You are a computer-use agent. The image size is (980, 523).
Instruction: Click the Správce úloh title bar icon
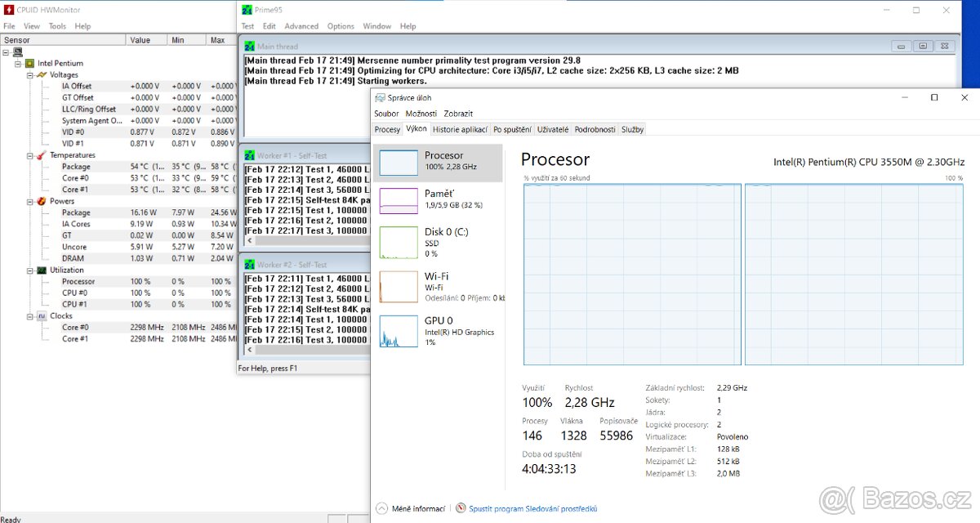click(x=380, y=98)
